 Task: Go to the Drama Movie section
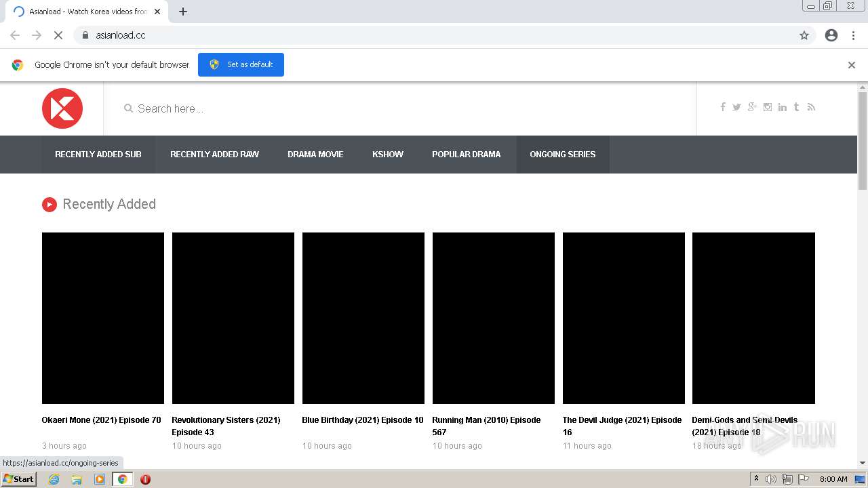[x=315, y=155]
